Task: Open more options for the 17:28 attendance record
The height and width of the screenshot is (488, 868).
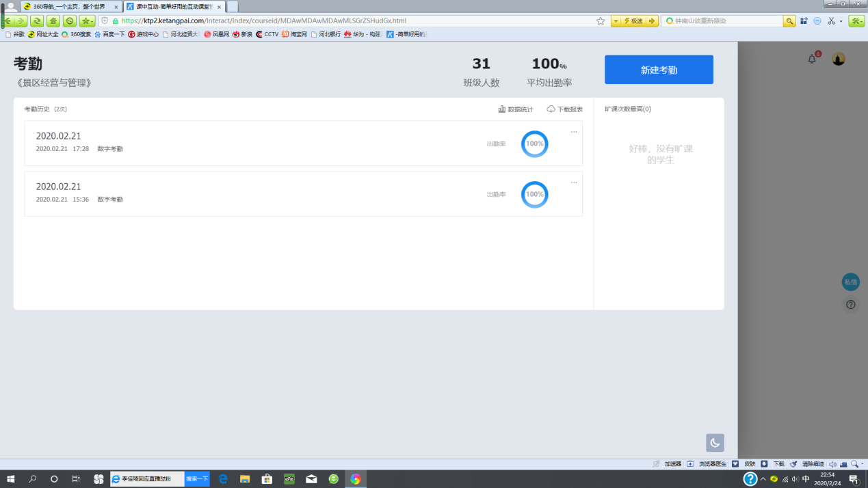Action: pos(574,132)
